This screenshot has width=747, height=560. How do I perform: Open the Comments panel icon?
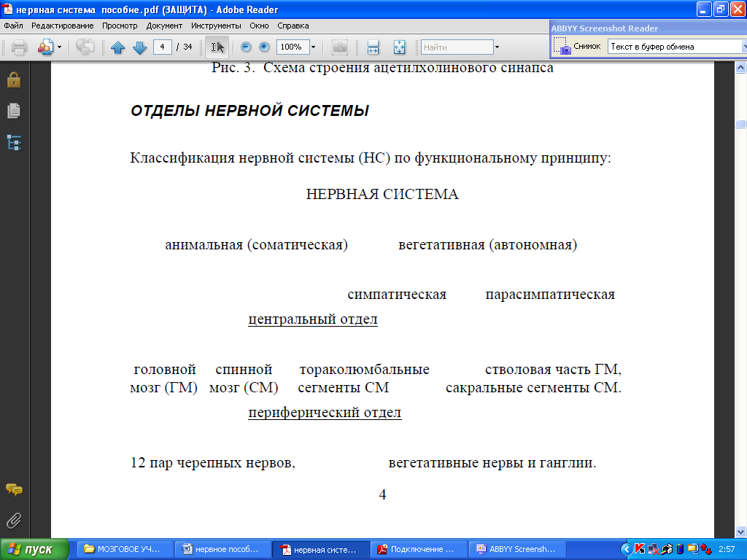(x=14, y=489)
